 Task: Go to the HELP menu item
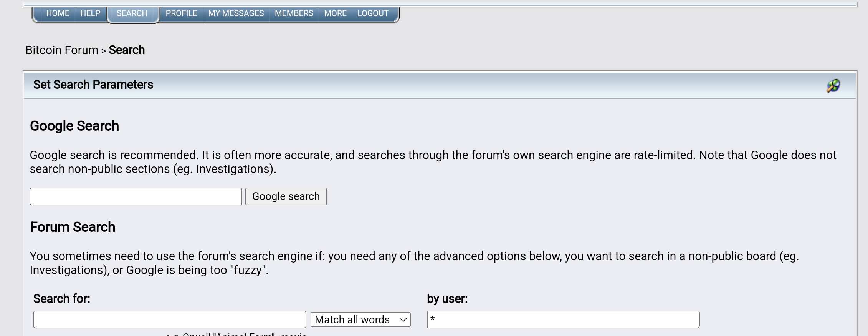[x=90, y=13]
